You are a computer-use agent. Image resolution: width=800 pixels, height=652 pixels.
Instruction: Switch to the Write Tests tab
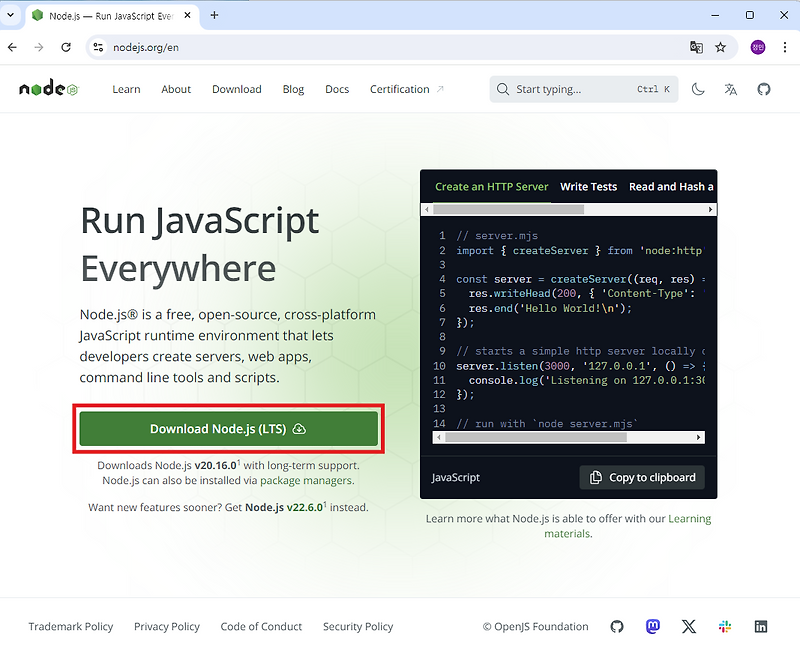coord(588,186)
